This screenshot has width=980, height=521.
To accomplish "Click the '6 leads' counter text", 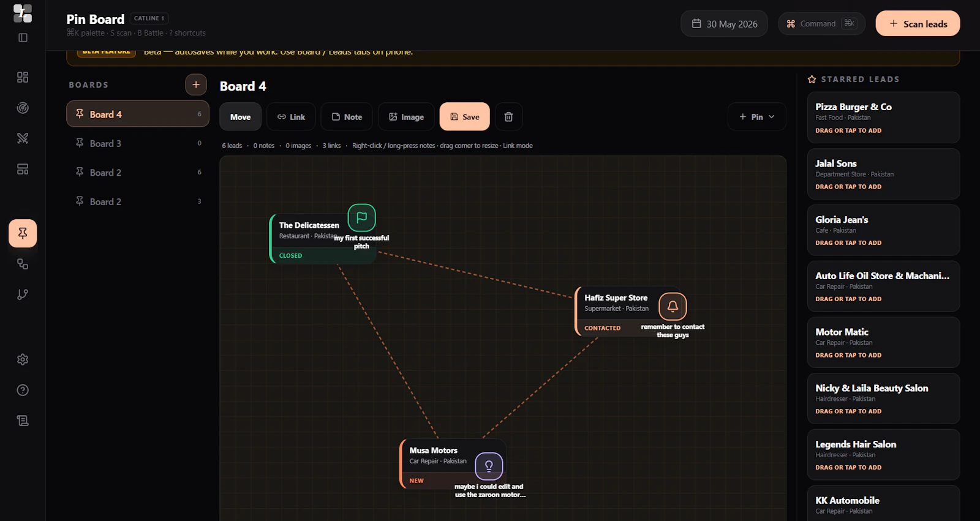I will [x=232, y=146].
